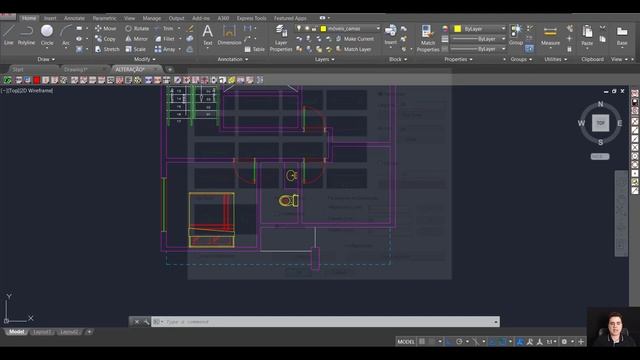Click MODEL space button in status bar
This screenshot has width=640, height=360.
click(406, 342)
